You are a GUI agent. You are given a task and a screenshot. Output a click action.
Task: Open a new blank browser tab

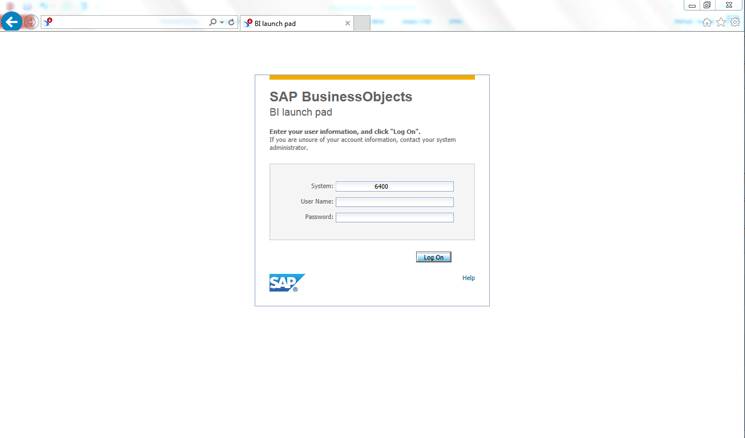pos(362,23)
